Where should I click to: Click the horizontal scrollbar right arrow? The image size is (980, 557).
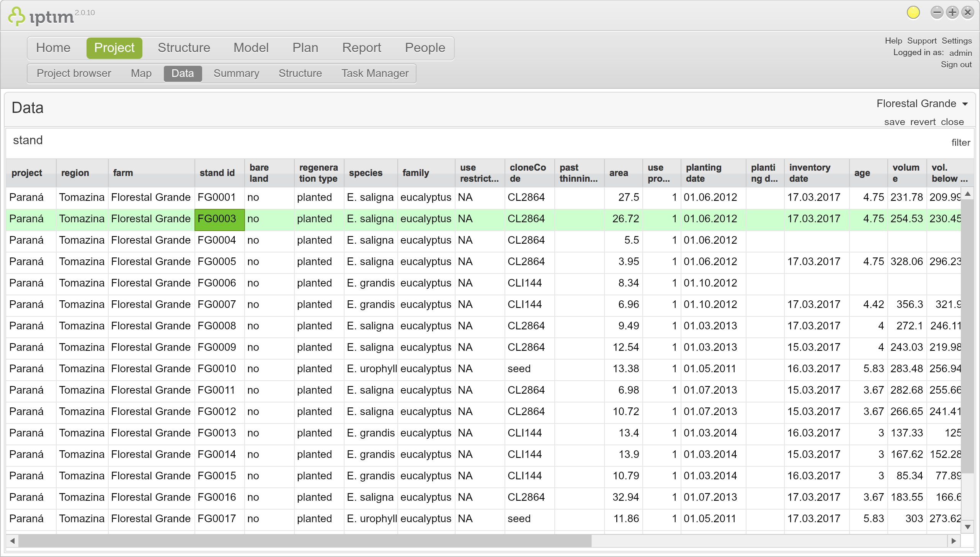954,541
